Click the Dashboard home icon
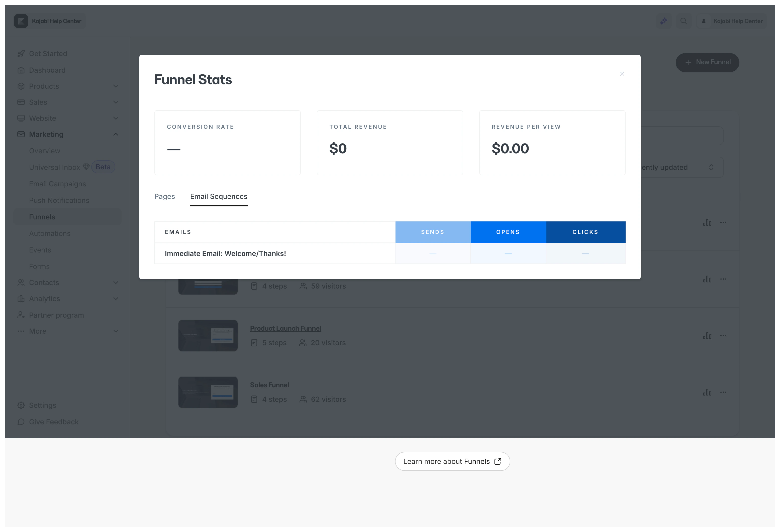 (x=21, y=70)
